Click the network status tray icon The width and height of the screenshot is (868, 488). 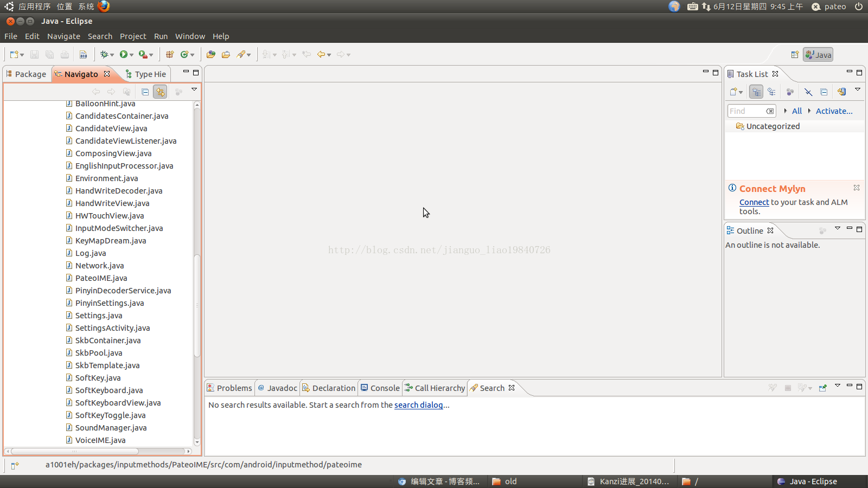[x=706, y=7]
